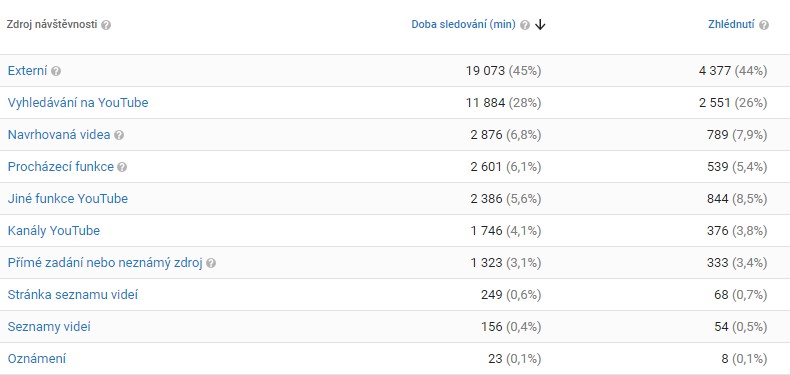Open Procházecí funkce traffic source
790x375 pixels.
60,167
